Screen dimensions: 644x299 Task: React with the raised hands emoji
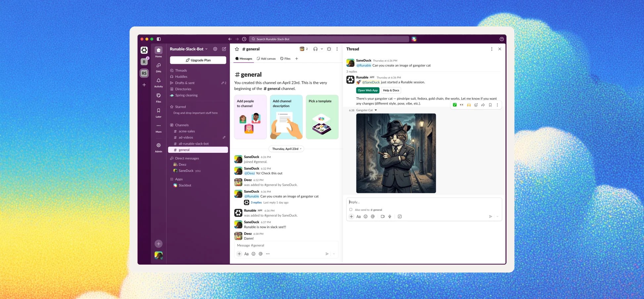(469, 105)
